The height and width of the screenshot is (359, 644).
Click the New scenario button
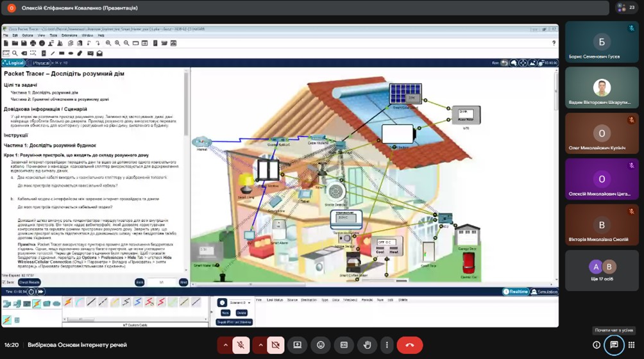coord(225,313)
